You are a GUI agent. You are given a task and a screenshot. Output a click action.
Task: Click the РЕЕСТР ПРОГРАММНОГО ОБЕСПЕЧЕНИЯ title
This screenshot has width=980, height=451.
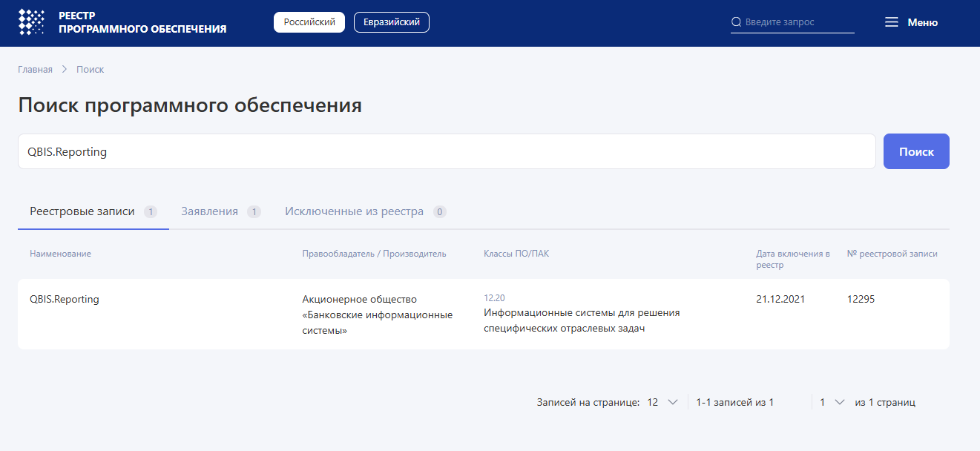pos(142,22)
